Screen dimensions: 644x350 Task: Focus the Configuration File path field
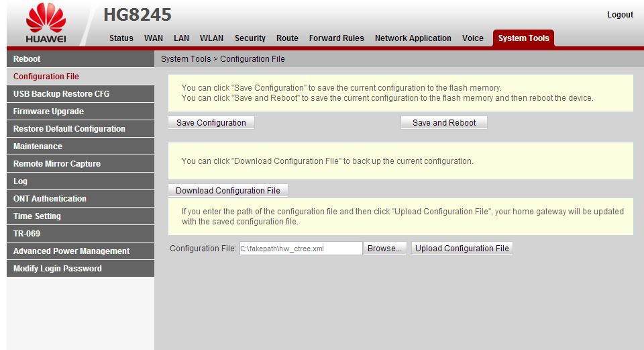pos(301,249)
